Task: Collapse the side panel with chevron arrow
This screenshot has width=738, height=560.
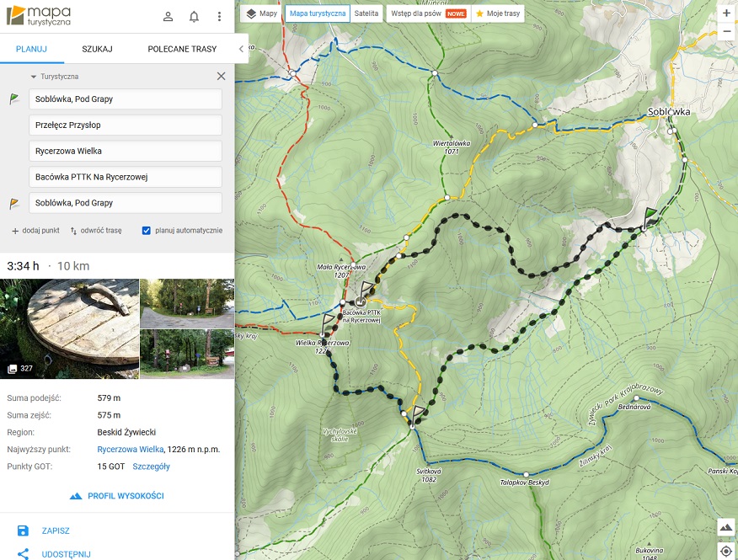Action: [x=241, y=49]
